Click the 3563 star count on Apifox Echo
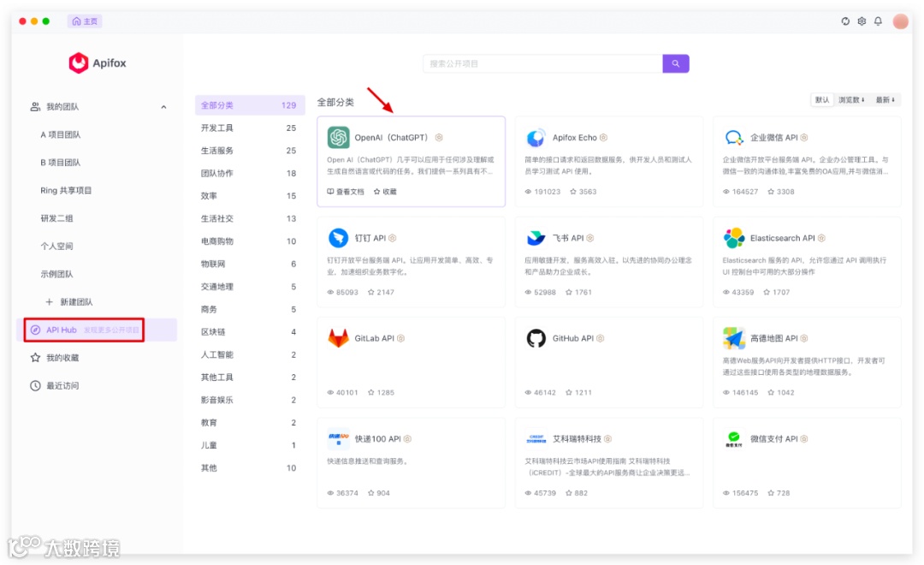Screen dimensions: 924x565 pos(583,192)
